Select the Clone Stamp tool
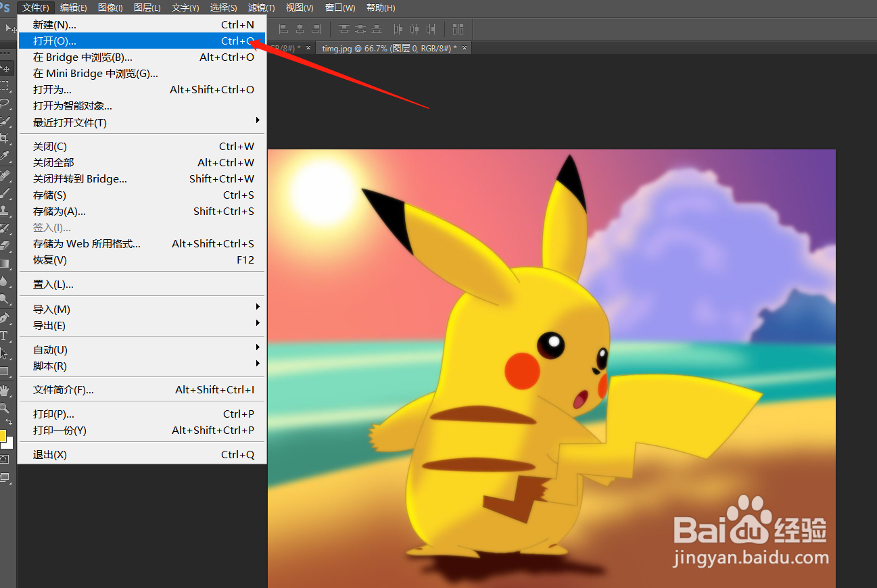The width and height of the screenshot is (877, 588). [x=6, y=212]
